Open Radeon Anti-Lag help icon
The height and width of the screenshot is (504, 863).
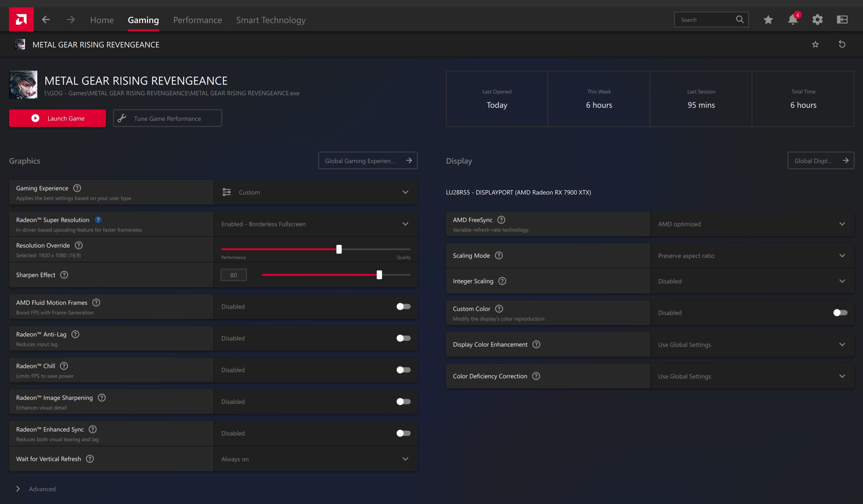point(75,334)
